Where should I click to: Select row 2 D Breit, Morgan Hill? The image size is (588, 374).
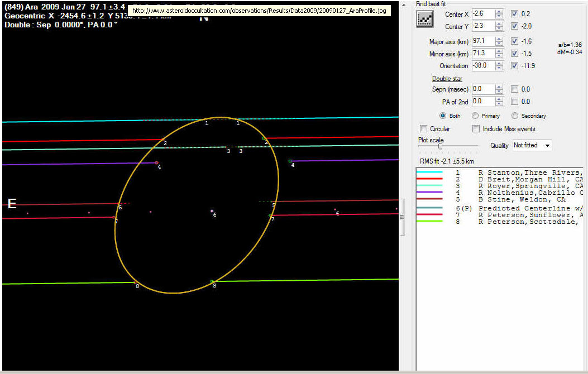tap(500, 179)
